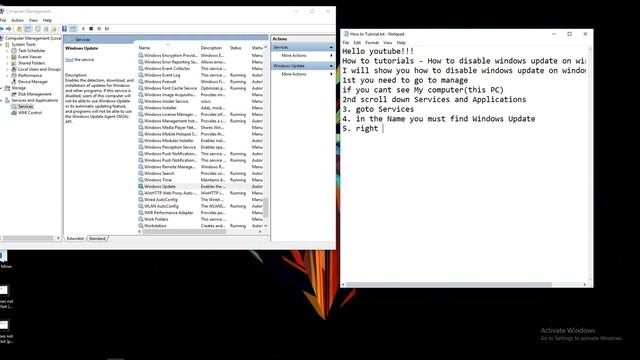Open the File menu in Notepad
This screenshot has height=360, width=640.
click(x=346, y=42)
